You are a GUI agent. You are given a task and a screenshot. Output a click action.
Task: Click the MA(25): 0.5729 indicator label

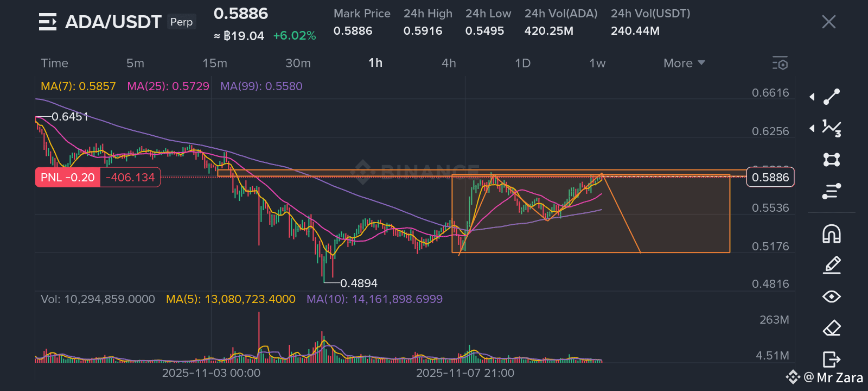[168, 86]
